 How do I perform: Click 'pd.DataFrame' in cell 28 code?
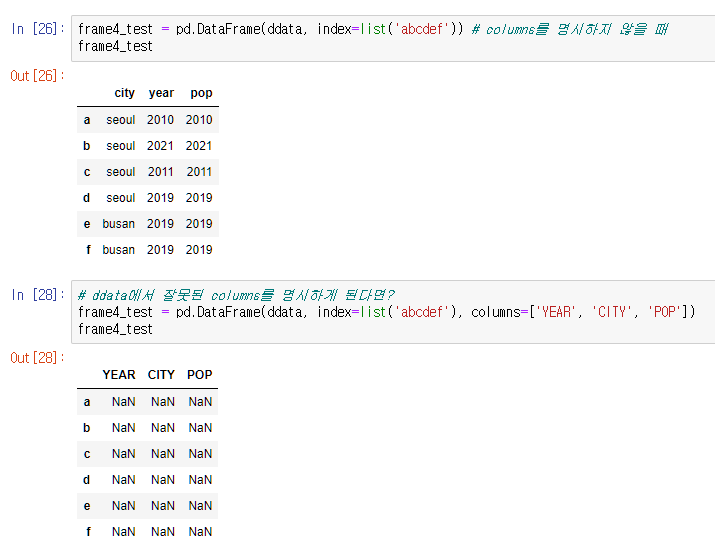tap(218, 312)
